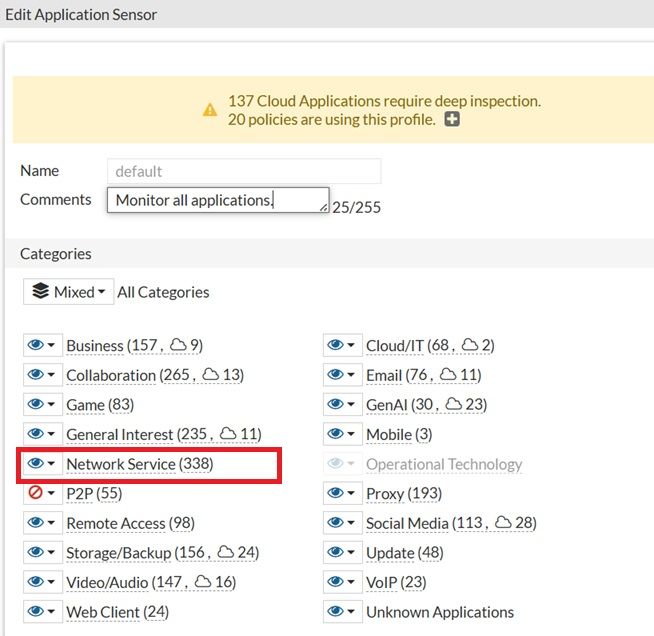Click the cloud icon beside GenAI count
654x636 pixels.
tap(453, 404)
